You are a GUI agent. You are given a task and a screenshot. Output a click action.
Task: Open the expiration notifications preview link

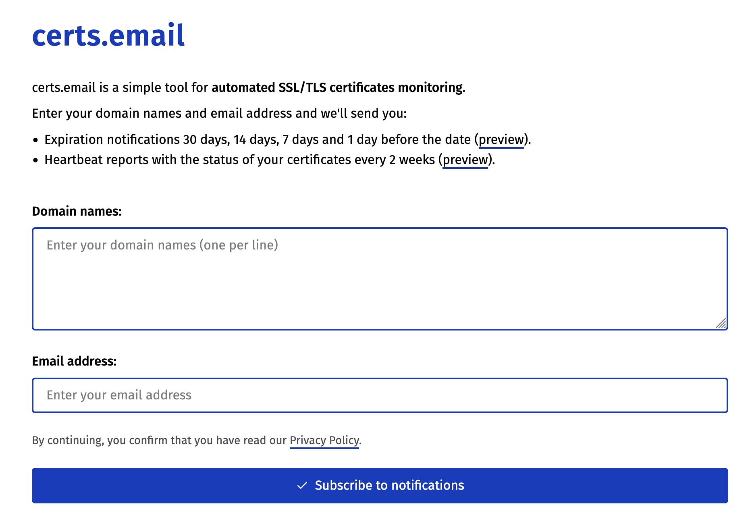point(501,139)
